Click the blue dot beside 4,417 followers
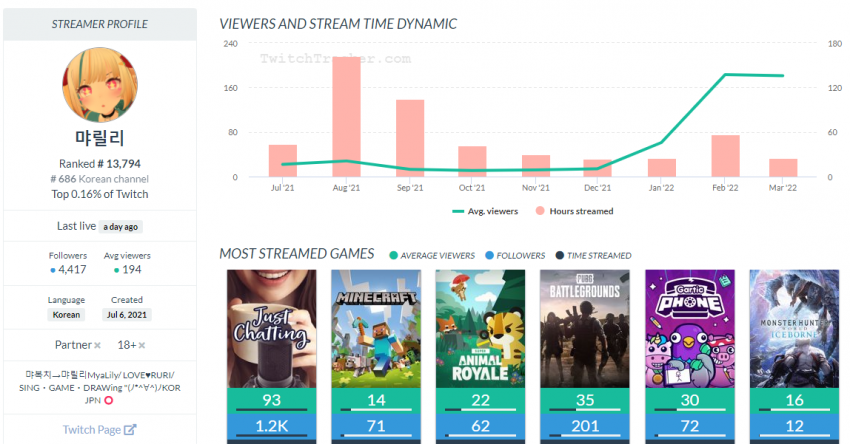 tap(53, 270)
